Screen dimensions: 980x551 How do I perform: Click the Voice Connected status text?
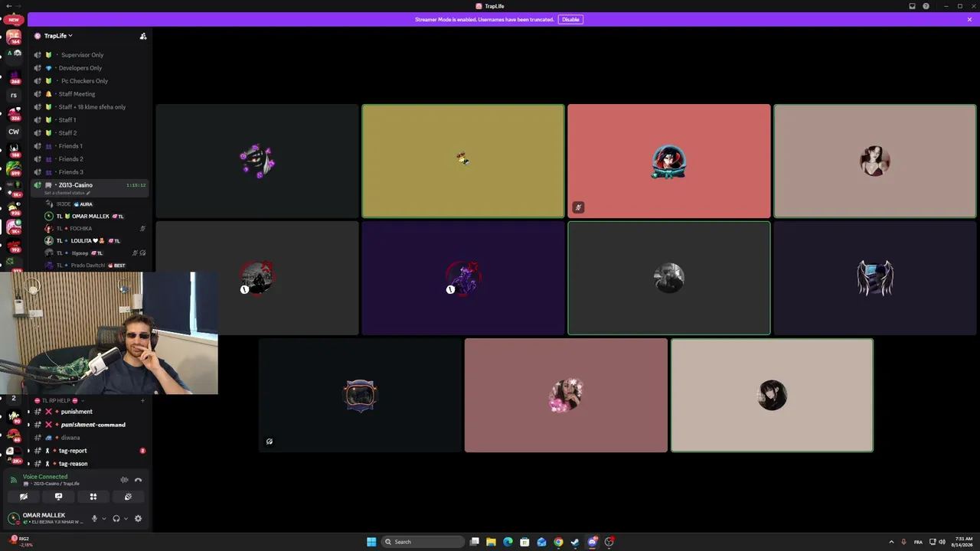(45, 477)
